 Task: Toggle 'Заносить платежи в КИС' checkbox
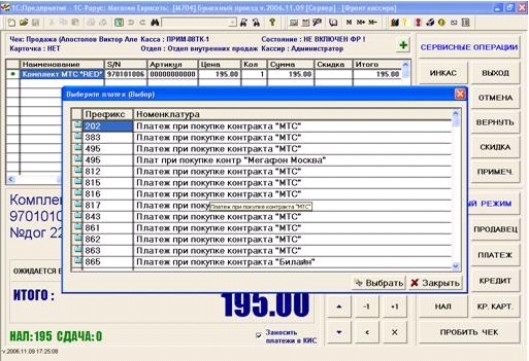point(258,335)
